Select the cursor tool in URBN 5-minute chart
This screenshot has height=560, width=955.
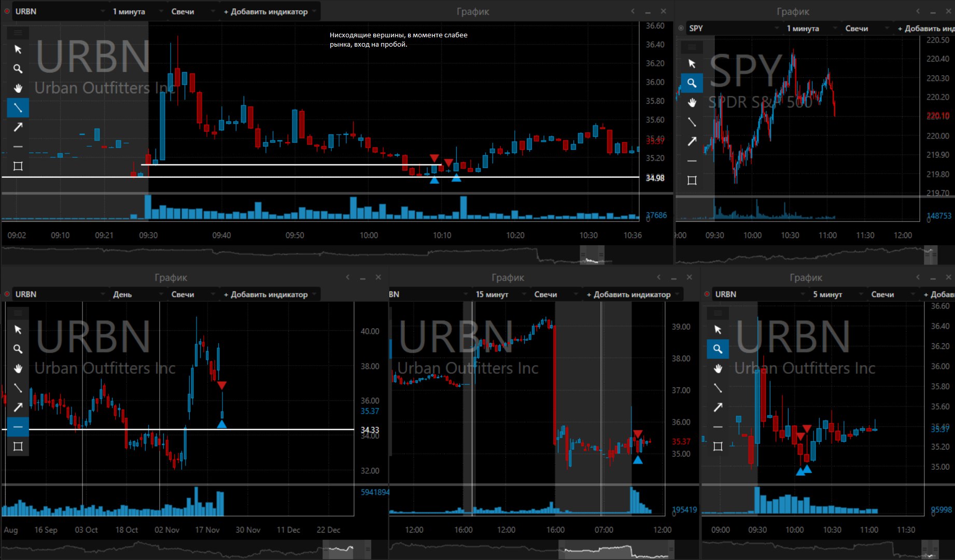tap(718, 330)
